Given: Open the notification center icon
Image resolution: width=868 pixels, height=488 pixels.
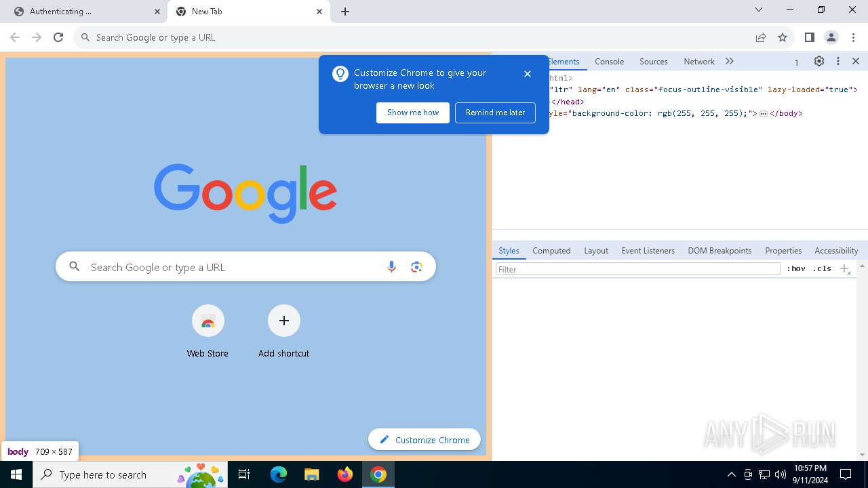Looking at the screenshot, I should pos(846,474).
